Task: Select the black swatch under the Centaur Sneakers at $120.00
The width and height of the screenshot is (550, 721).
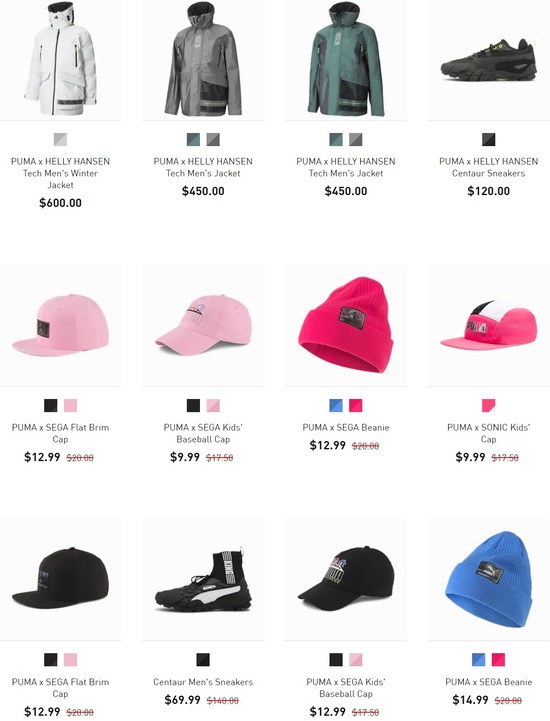Action: click(488, 139)
